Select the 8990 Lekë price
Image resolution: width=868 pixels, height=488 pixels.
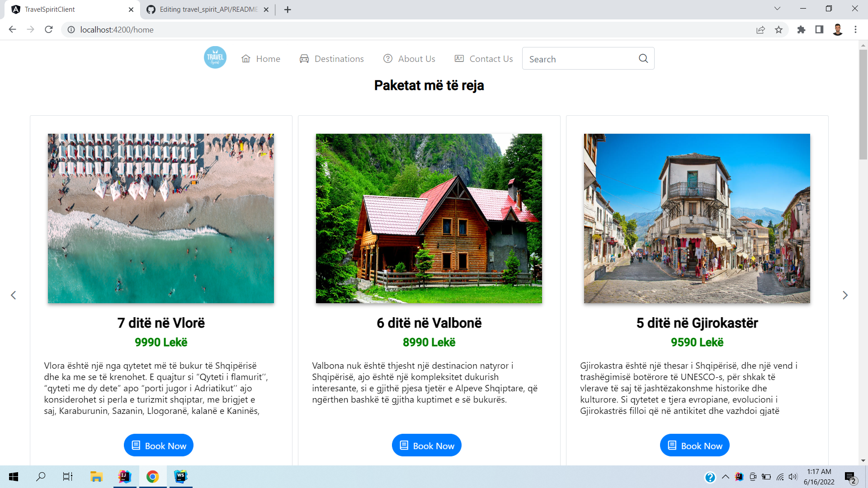coord(429,343)
